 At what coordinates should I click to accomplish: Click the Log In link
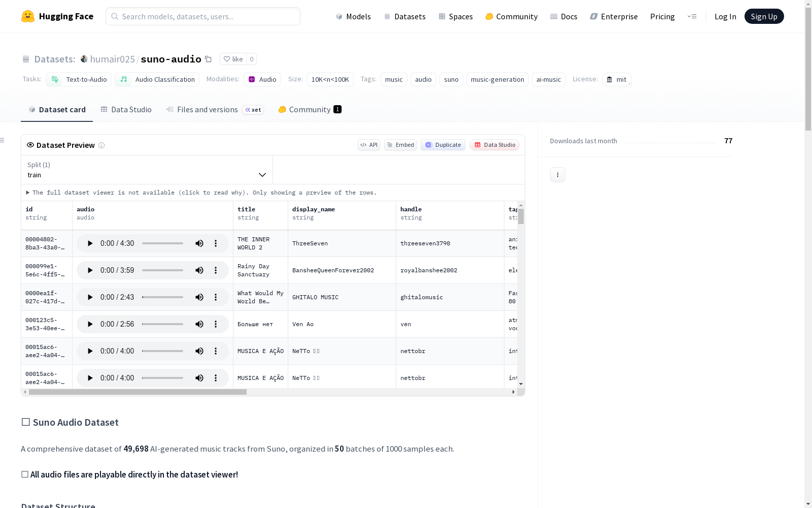pyautogui.click(x=725, y=16)
